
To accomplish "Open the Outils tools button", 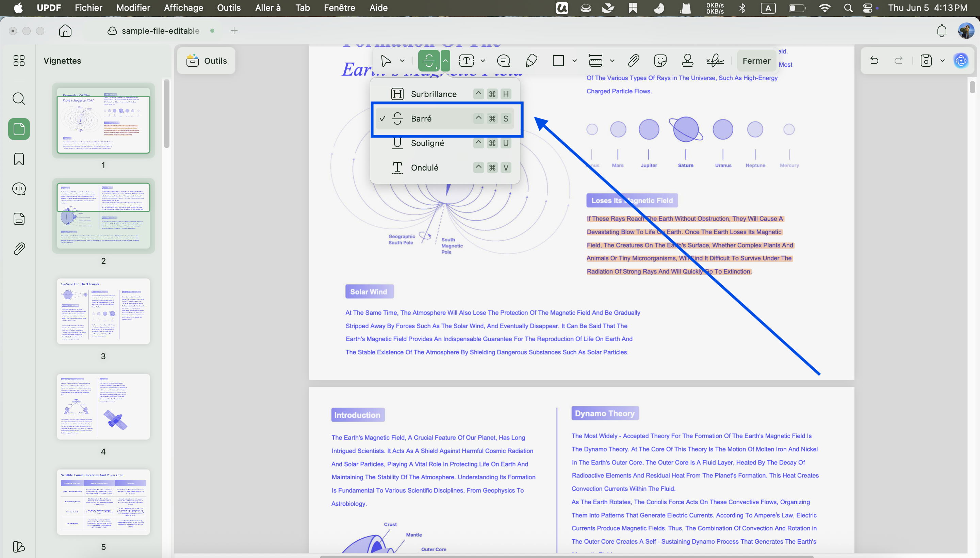I will point(207,61).
